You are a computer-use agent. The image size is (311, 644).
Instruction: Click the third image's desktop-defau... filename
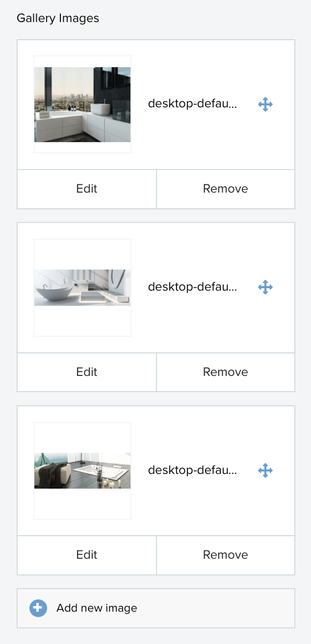click(x=192, y=471)
